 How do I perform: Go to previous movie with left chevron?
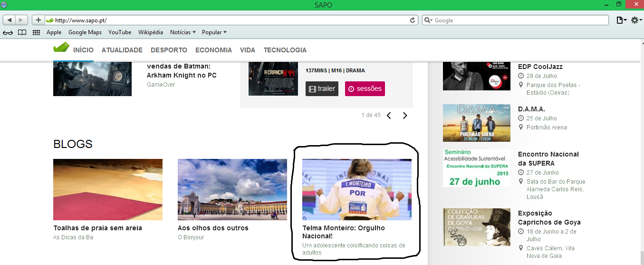click(389, 115)
